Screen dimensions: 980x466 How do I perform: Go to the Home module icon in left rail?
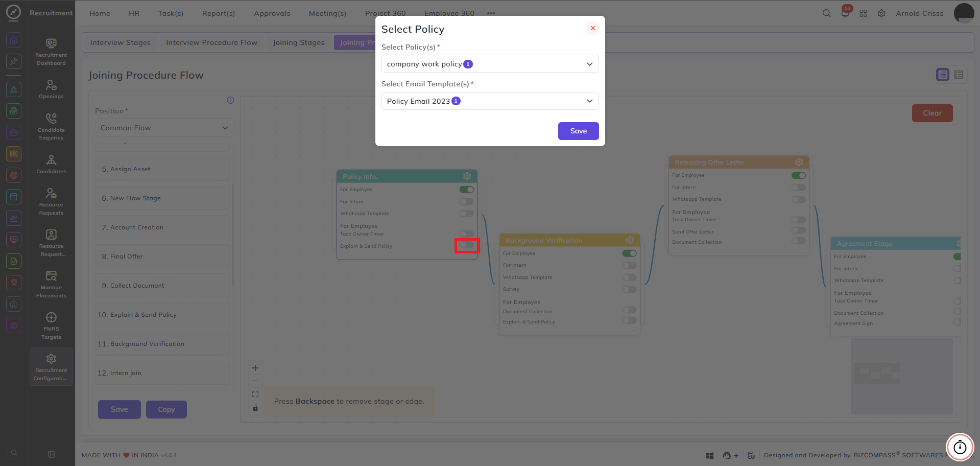click(x=14, y=39)
